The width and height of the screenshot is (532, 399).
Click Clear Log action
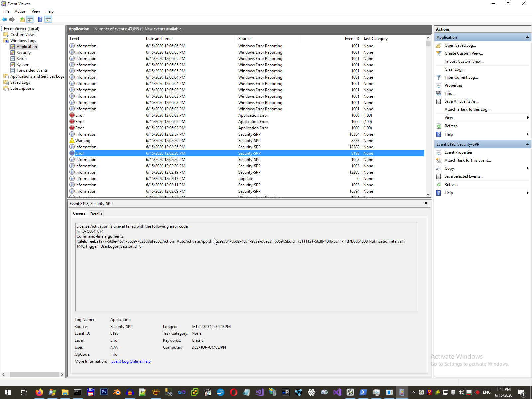click(x=454, y=69)
